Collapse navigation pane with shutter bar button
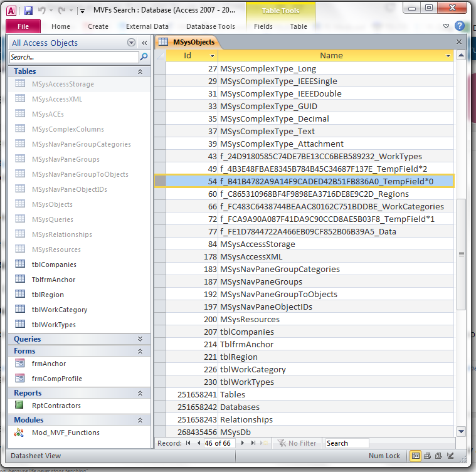Viewport: 476px width, 472px height. point(144,43)
